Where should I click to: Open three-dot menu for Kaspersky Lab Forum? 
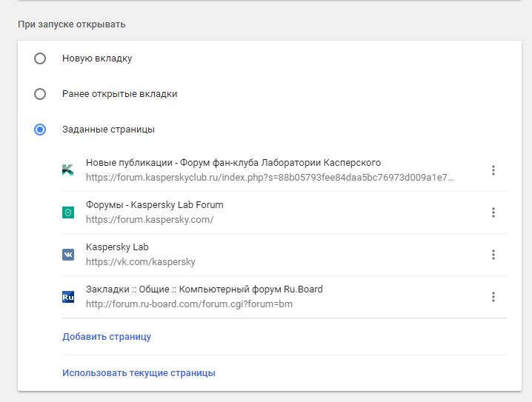pyautogui.click(x=493, y=212)
